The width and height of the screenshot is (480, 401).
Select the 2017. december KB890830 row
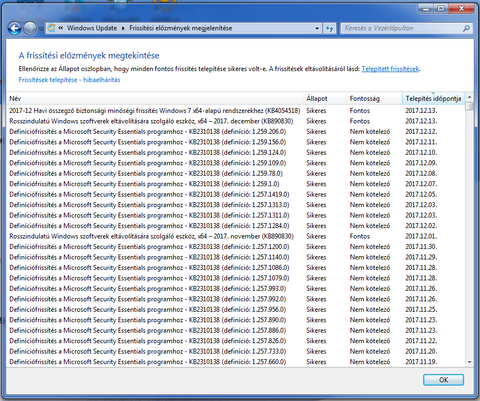pos(235,121)
